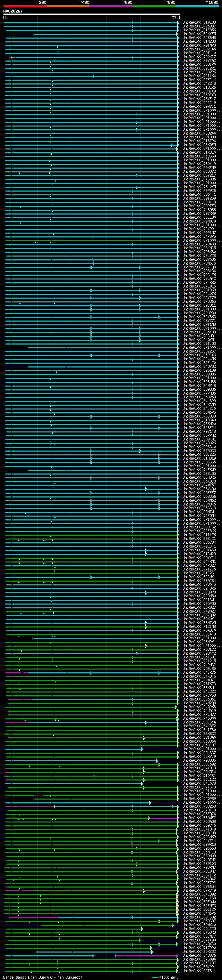Viewport: 222px width, 980px height.
Task: Open hit UniRef100_C5YV24
Action: 199,558
